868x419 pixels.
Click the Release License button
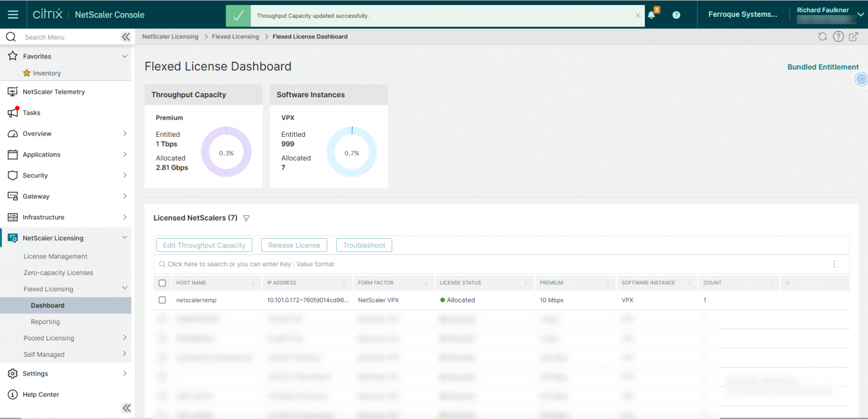coord(294,245)
